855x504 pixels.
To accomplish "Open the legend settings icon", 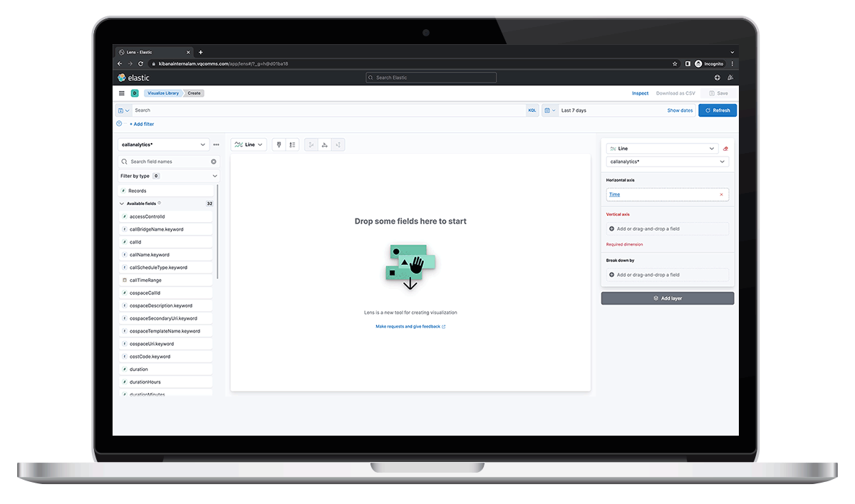I will pos(292,145).
